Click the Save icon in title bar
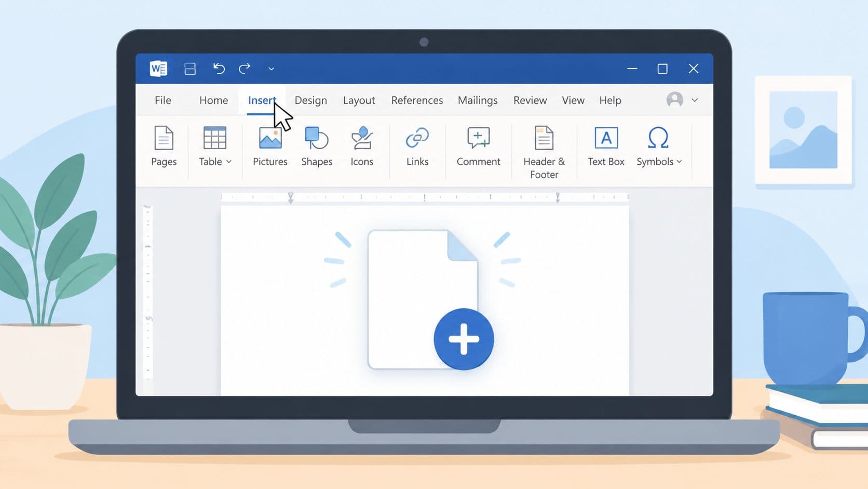The image size is (868, 489). click(190, 69)
